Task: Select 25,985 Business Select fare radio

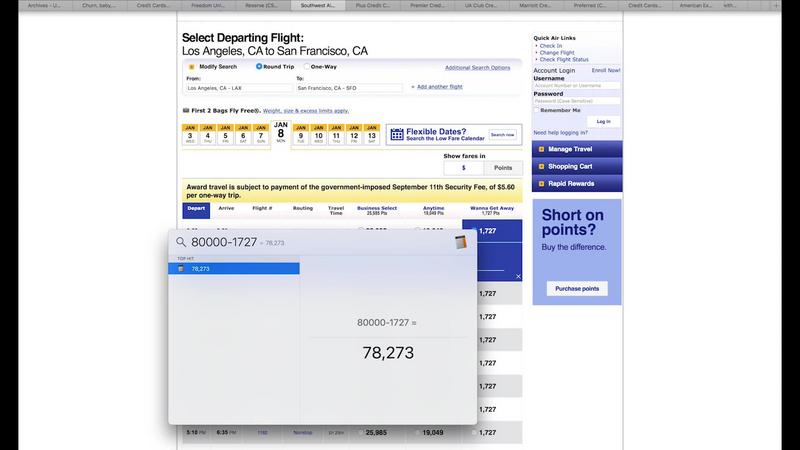Action: point(361,433)
